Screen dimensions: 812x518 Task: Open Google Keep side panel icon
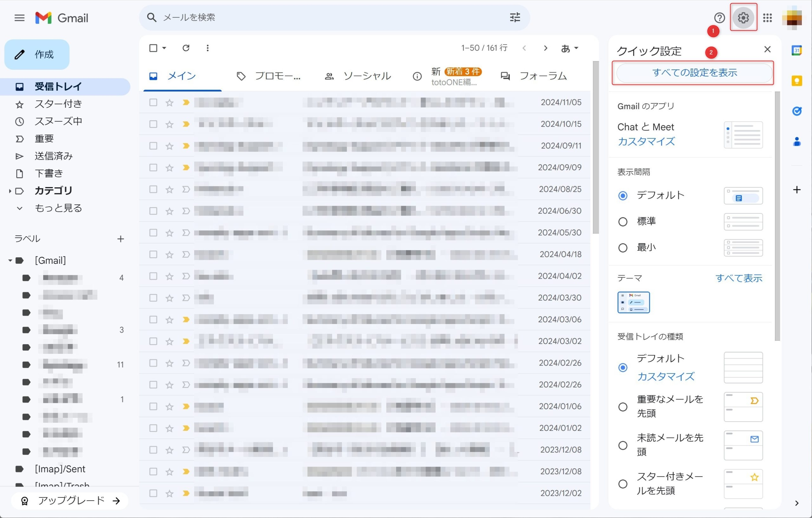point(796,81)
